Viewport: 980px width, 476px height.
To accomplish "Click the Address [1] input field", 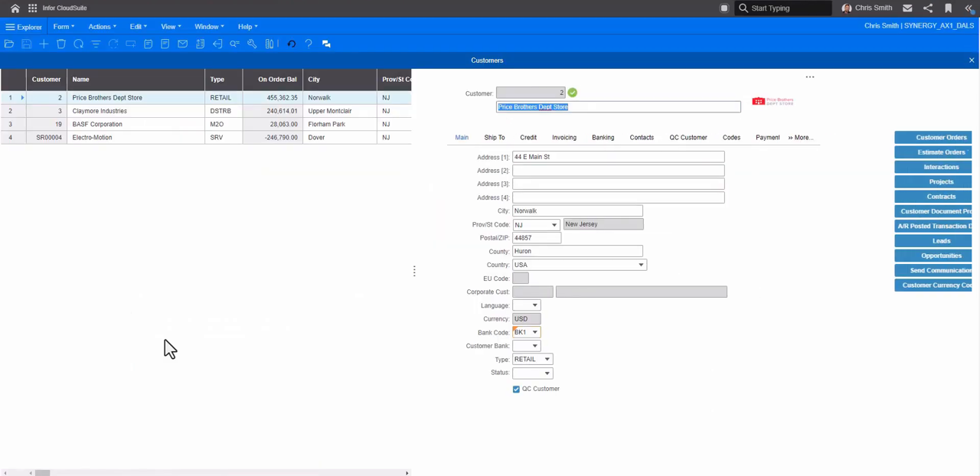I will point(618,157).
